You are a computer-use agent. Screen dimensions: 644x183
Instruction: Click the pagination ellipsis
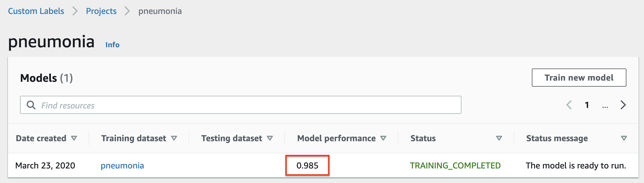click(x=605, y=105)
